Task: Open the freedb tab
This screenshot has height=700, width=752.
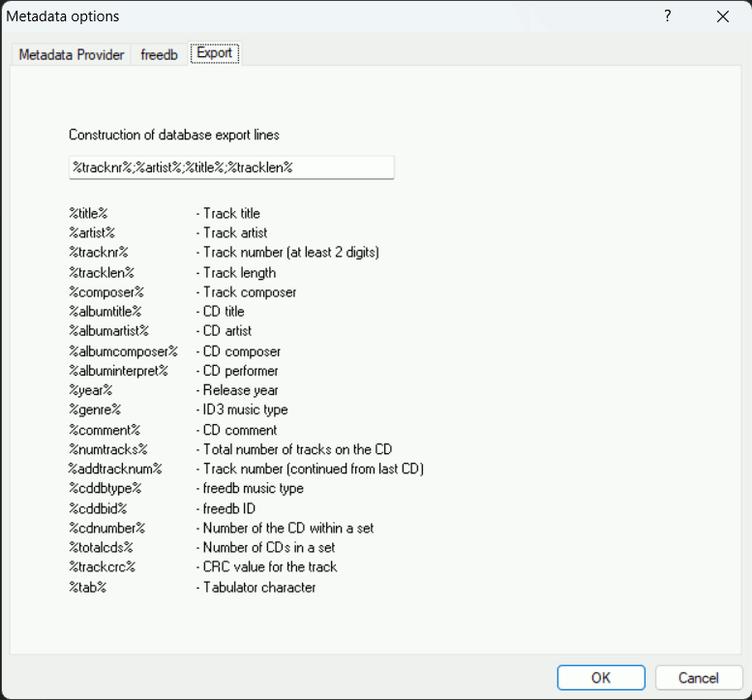Action: point(159,54)
